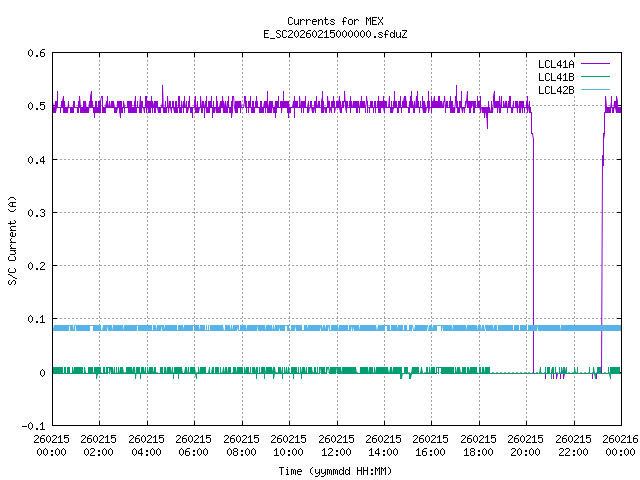Click the -0.1 y-axis tick label
The image size is (640, 480).
(33, 426)
